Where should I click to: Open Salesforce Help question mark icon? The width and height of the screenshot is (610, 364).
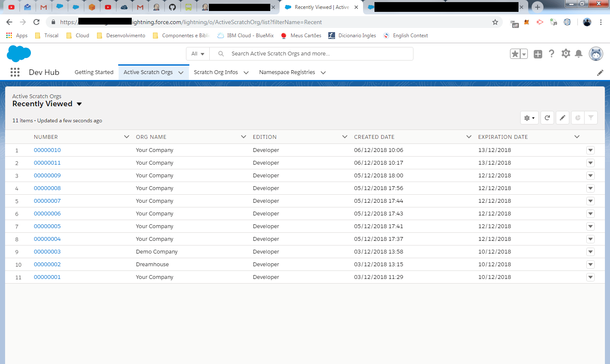(552, 53)
